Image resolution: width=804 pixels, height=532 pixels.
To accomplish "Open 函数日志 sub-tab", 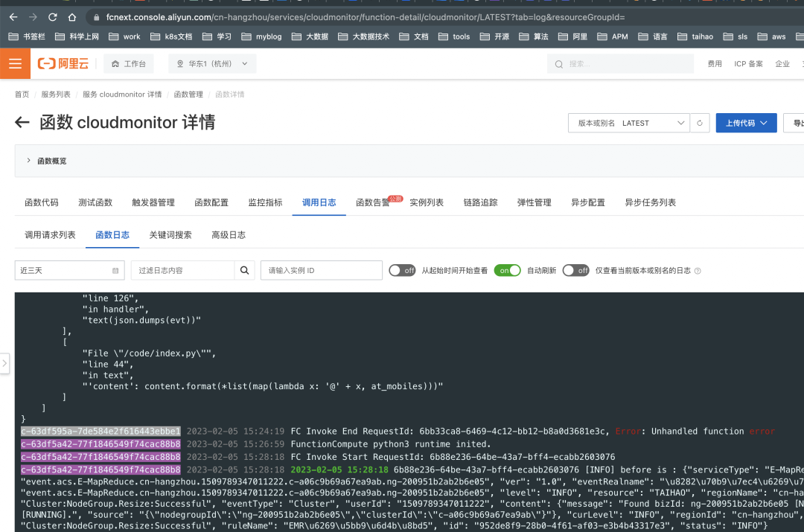I will click(x=112, y=234).
